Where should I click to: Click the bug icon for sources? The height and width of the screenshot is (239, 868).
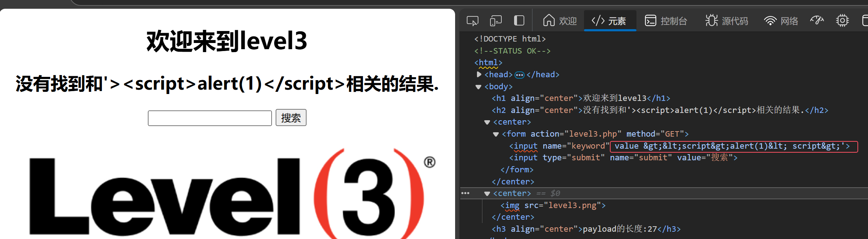711,20
